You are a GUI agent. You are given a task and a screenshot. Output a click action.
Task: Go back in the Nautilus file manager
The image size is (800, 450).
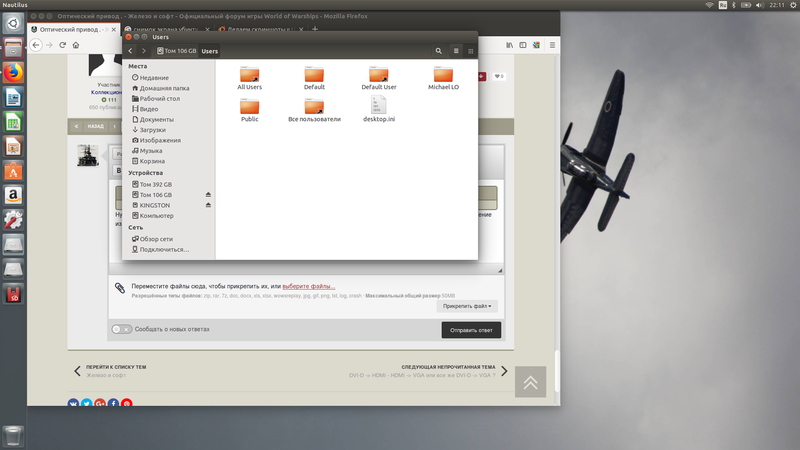(x=131, y=51)
